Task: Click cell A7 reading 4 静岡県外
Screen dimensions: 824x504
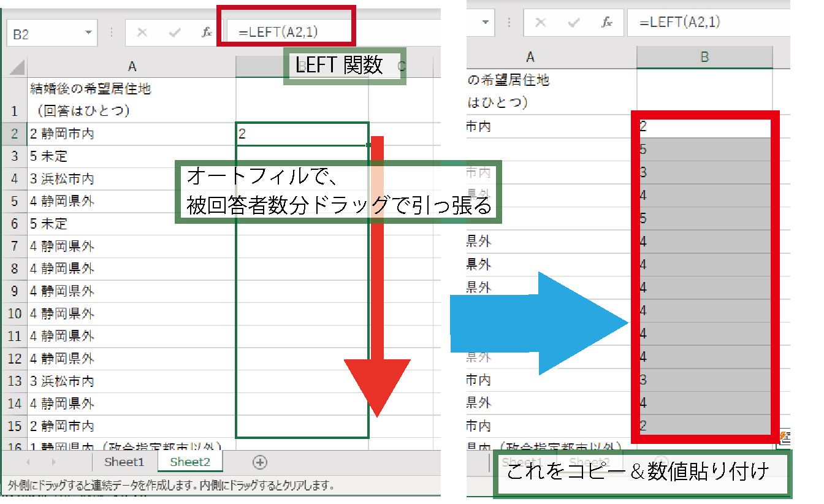Action: [x=131, y=246]
